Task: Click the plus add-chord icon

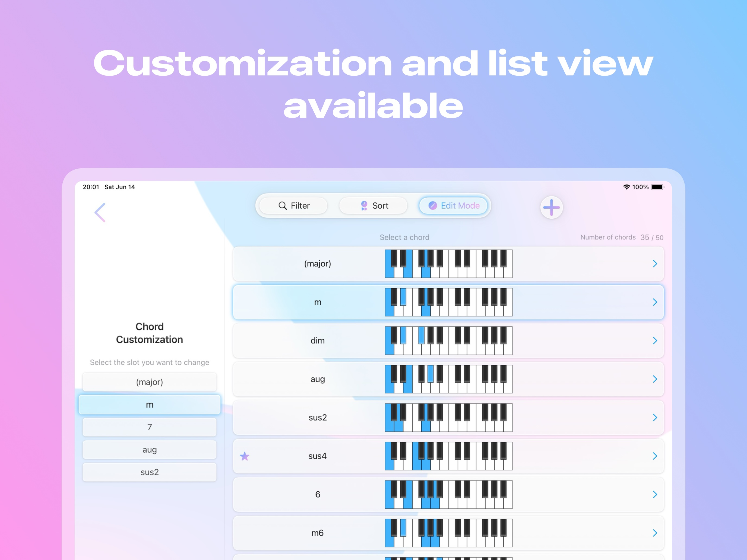Action: click(552, 207)
